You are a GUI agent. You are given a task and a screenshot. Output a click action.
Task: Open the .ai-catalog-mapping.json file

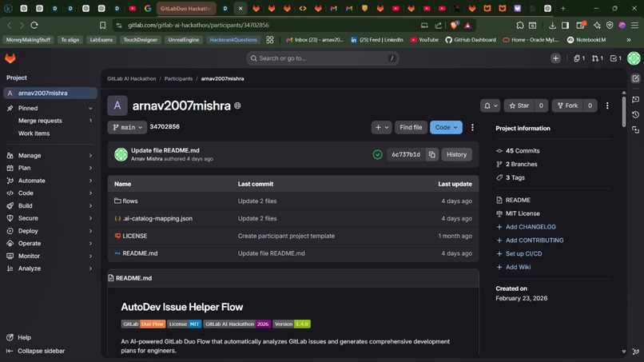click(x=157, y=219)
